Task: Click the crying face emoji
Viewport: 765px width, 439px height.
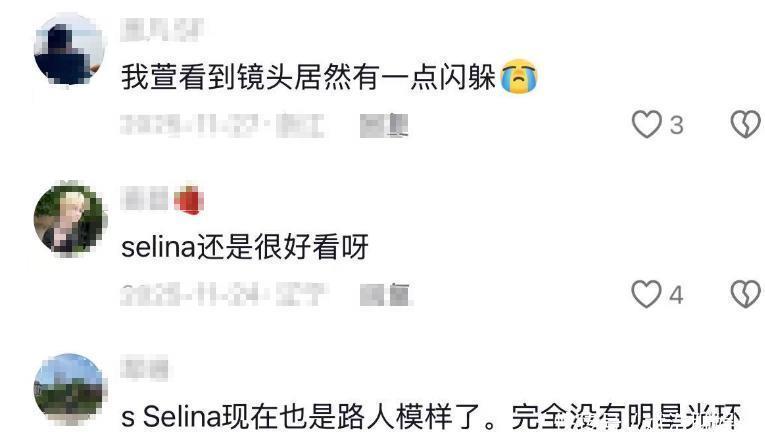Action: [519, 77]
